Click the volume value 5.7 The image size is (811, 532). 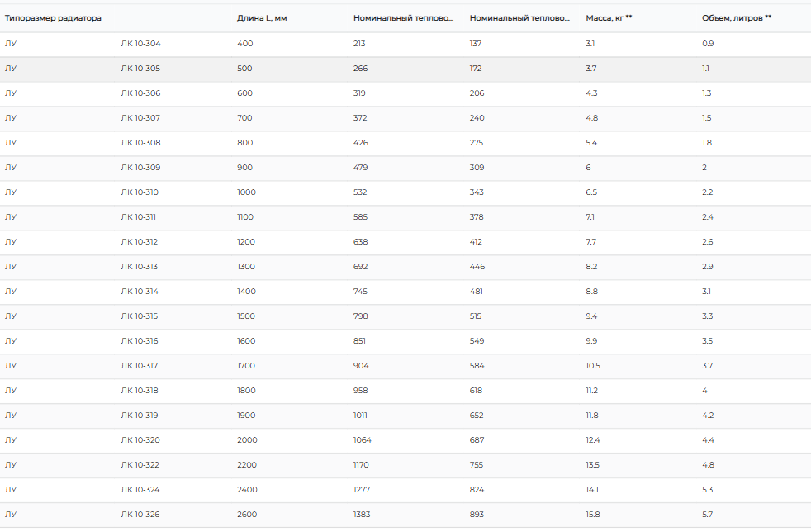[708, 515]
